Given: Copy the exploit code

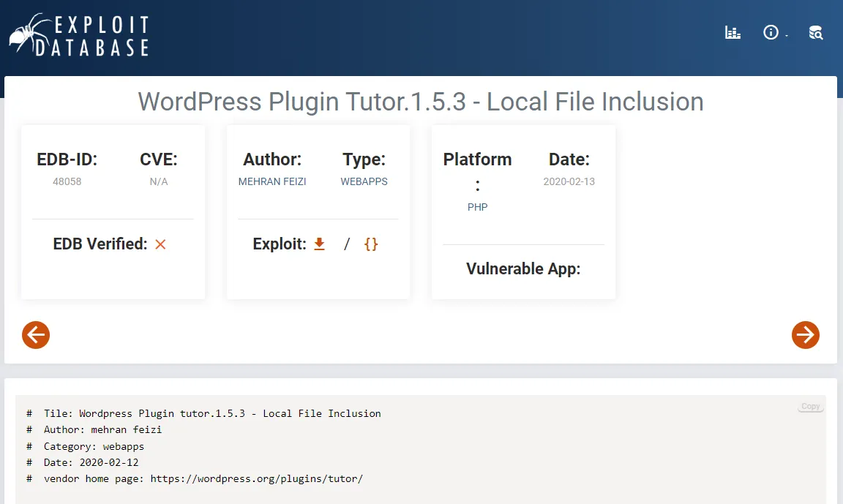Looking at the screenshot, I should coord(811,407).
